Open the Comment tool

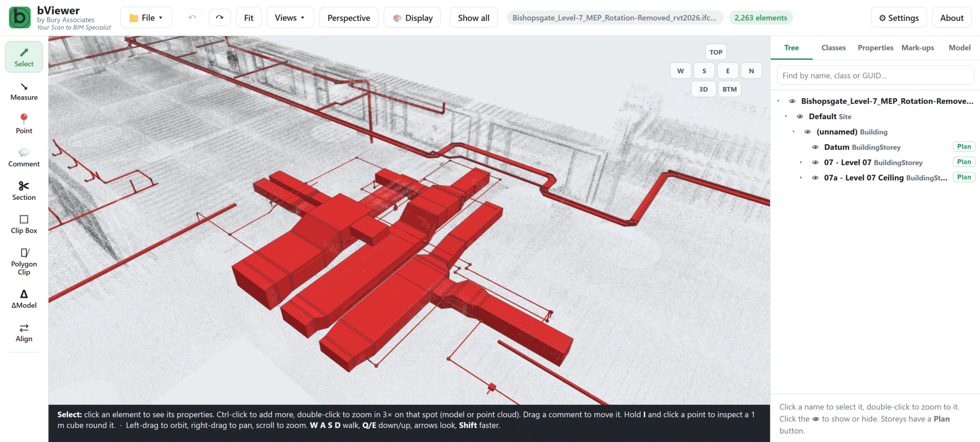coord(24,157)
